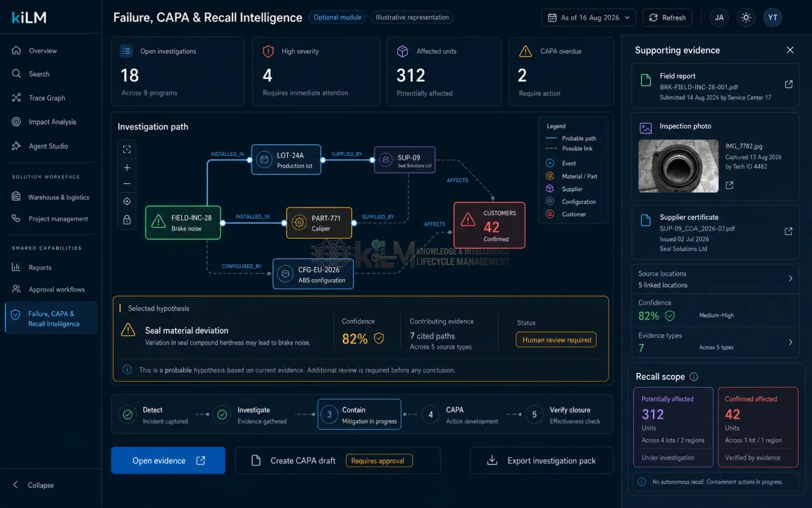Click the Recall scope info icon
The height and width of the screenshot is (508, 812).
[x=694, y=376]
